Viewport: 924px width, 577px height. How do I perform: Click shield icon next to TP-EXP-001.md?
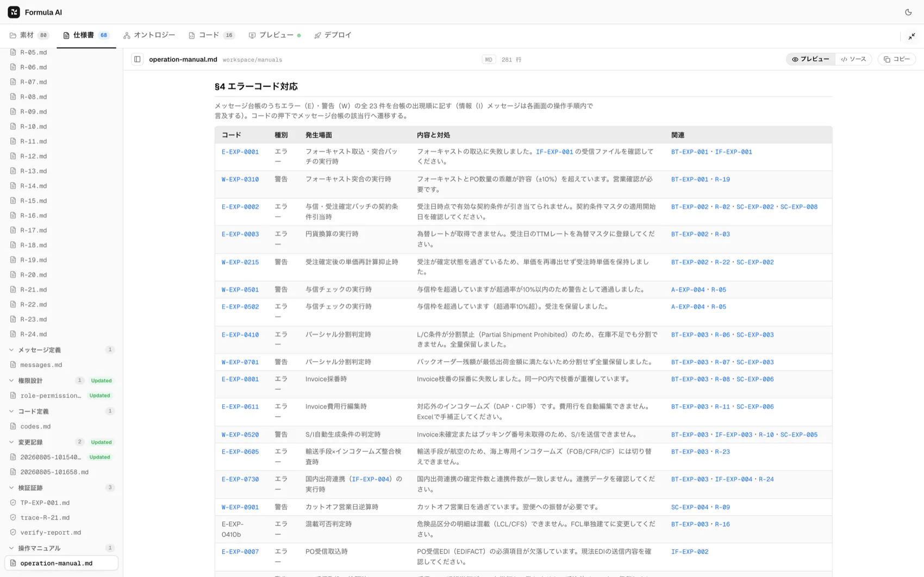(x=13, y=503)
